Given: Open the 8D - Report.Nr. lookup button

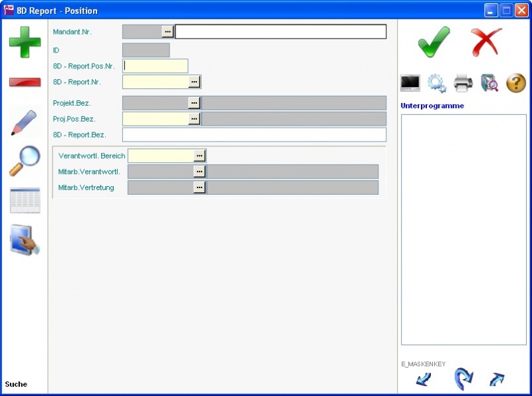Looking at the screenshot, I should (194, 81).
